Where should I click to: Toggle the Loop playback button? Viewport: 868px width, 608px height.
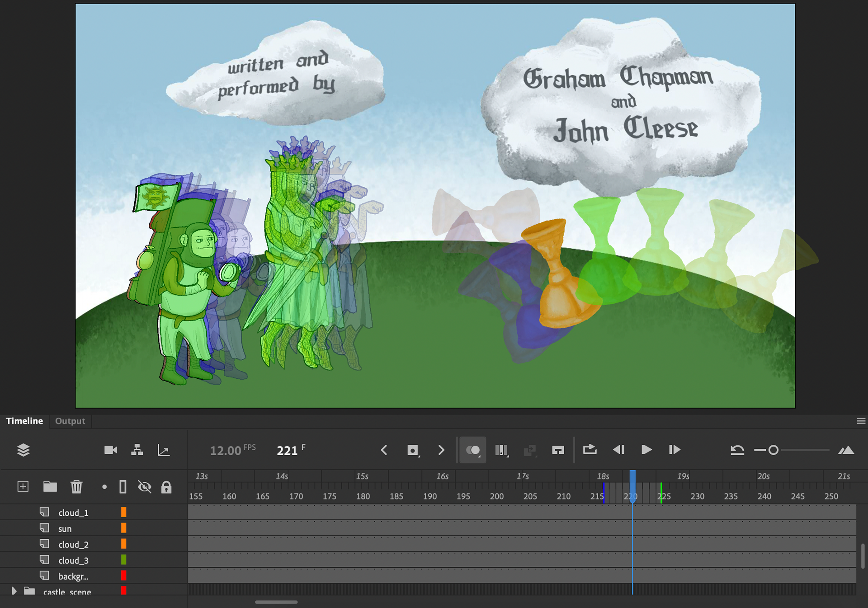coord(590,449)
